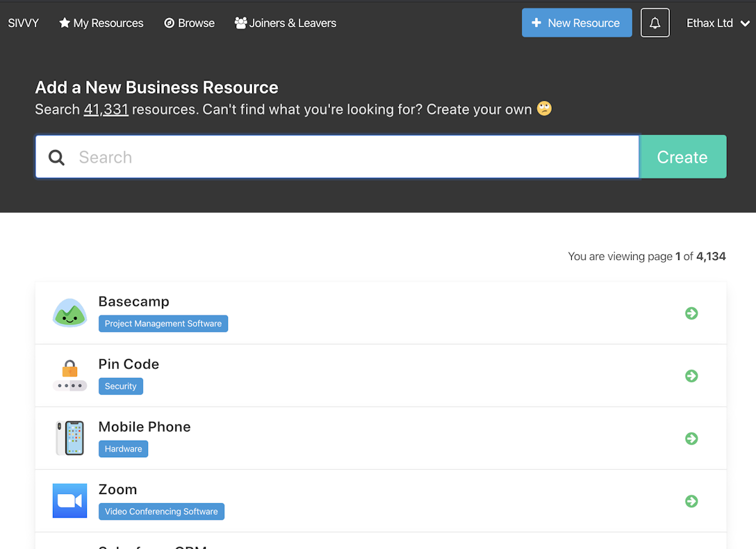The height and width of the screenshot is (549, 756).
Task: Click the notification bell icon
Action: click(x=655, y=23)
